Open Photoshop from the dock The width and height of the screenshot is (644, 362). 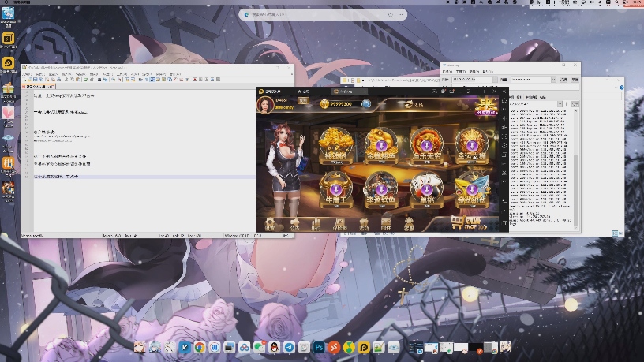[x=319, y=348]
